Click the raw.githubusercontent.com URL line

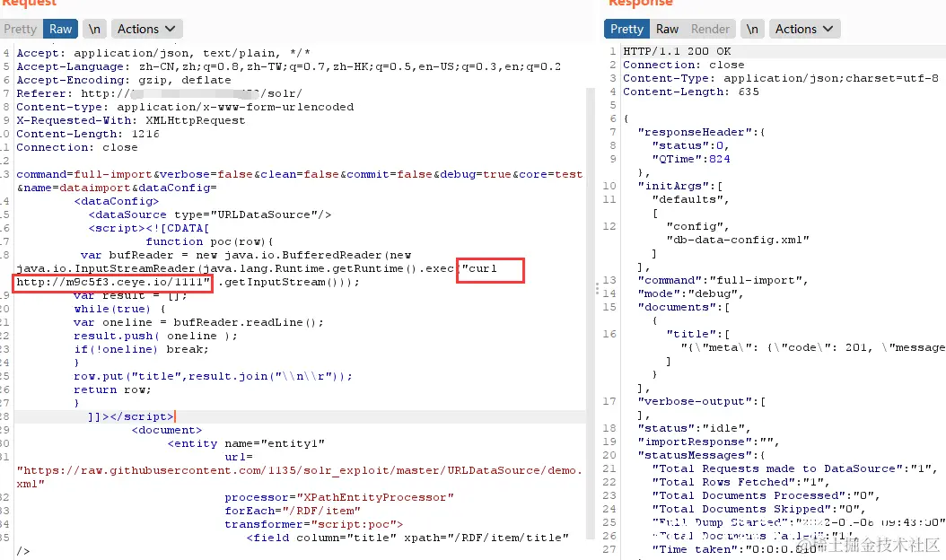[299, 470]
